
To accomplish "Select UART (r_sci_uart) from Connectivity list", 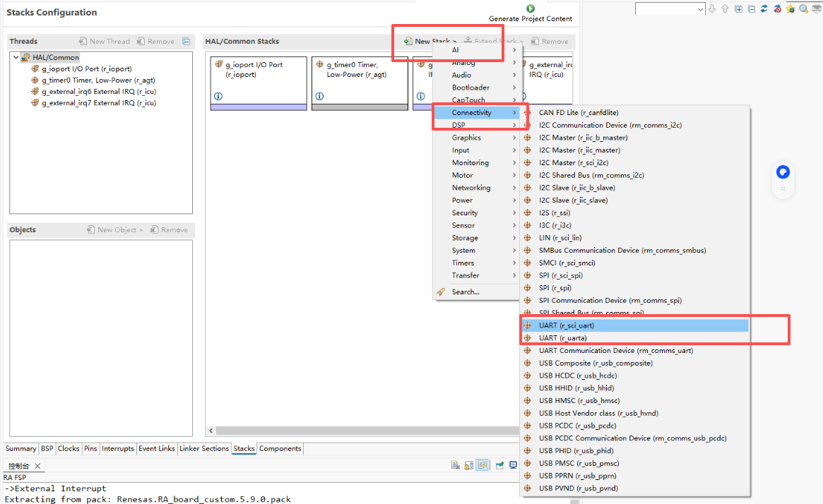I will point(566,325).
